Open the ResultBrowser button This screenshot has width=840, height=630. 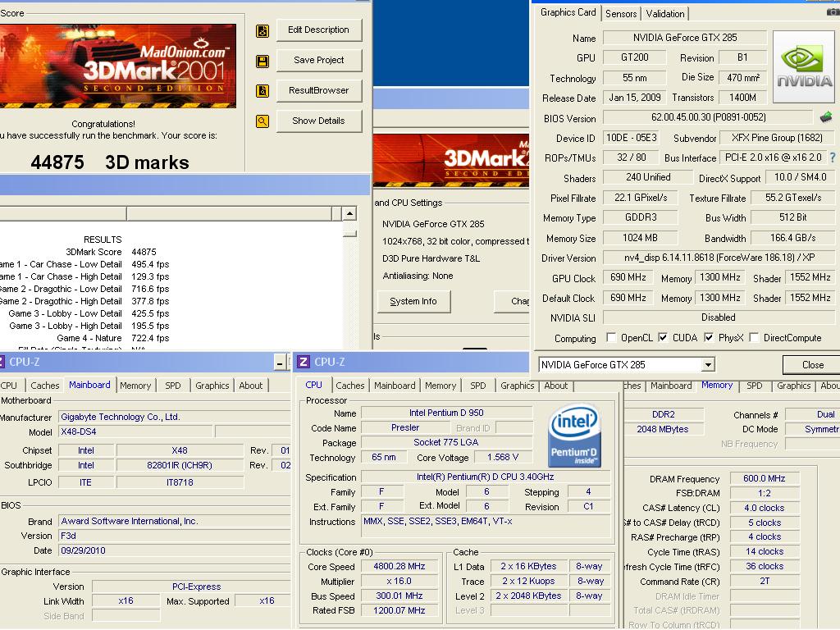[x=319, y=90]
